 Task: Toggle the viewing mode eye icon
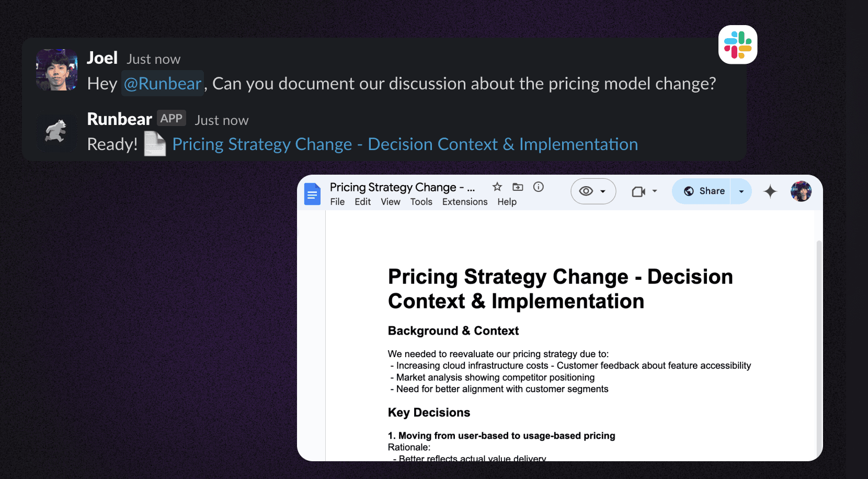(x=586, y=191)
